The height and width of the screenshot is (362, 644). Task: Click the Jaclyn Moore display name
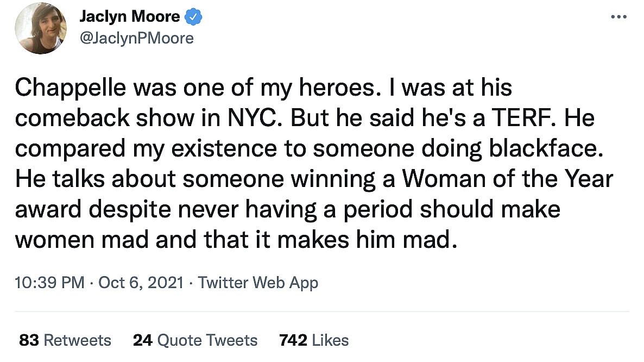[x=130, y=17]
